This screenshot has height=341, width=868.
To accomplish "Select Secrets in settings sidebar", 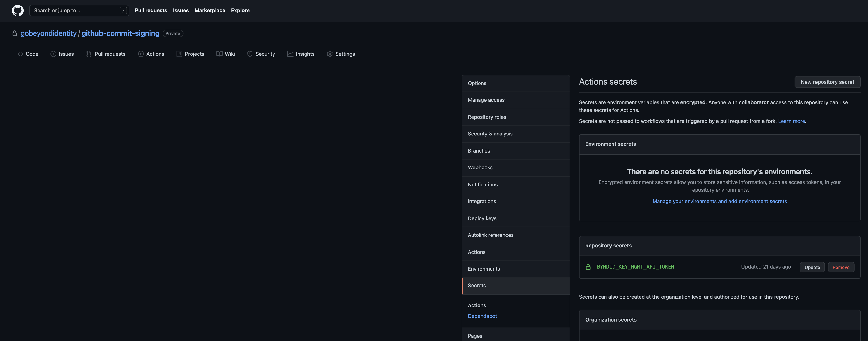I will [516, 286].
